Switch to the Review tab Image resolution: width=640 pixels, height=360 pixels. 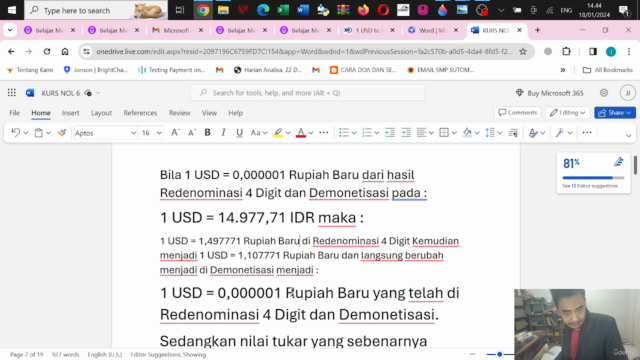click(x=180, y=113)
